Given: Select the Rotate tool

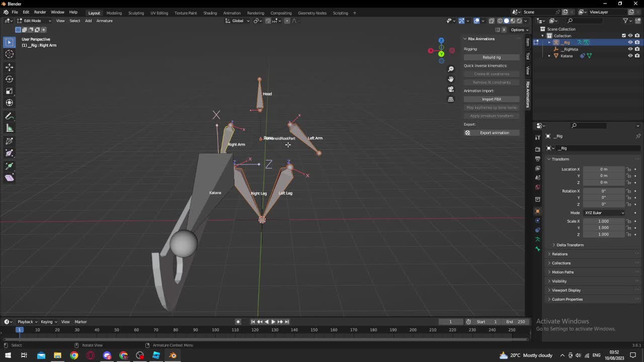Looking at the screenshot, I should 9,79.
